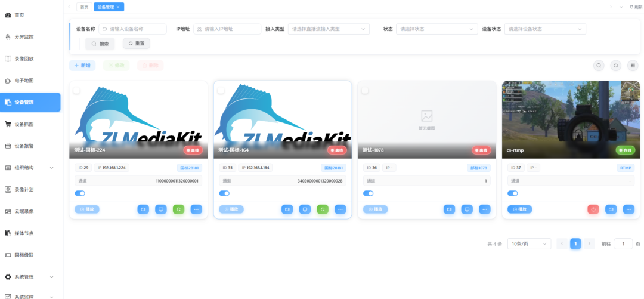Image resolution: width=644 pixels, height=299 pixels.
Task: Click the round search icon above the device cards
Action: point(599,66)
